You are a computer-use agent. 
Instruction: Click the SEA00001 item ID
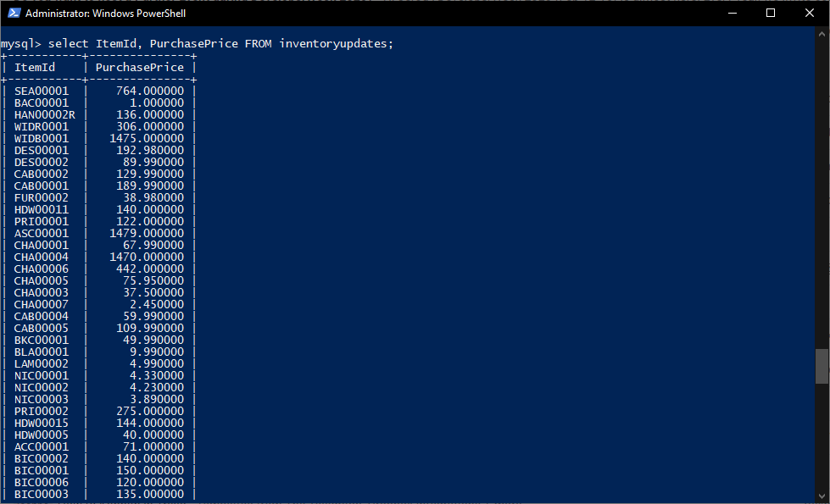point(42,91)
